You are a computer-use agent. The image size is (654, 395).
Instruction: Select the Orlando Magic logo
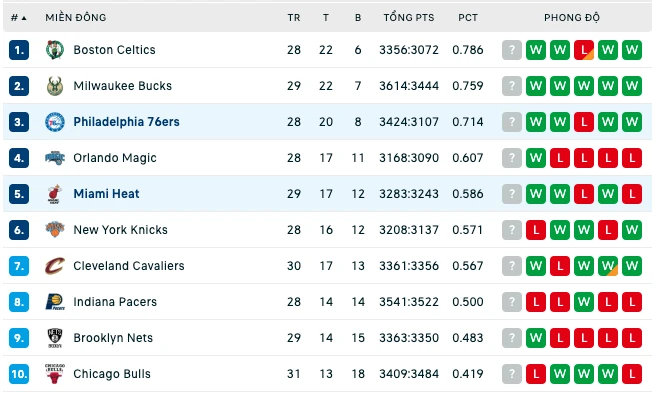(x=55, y=158)
